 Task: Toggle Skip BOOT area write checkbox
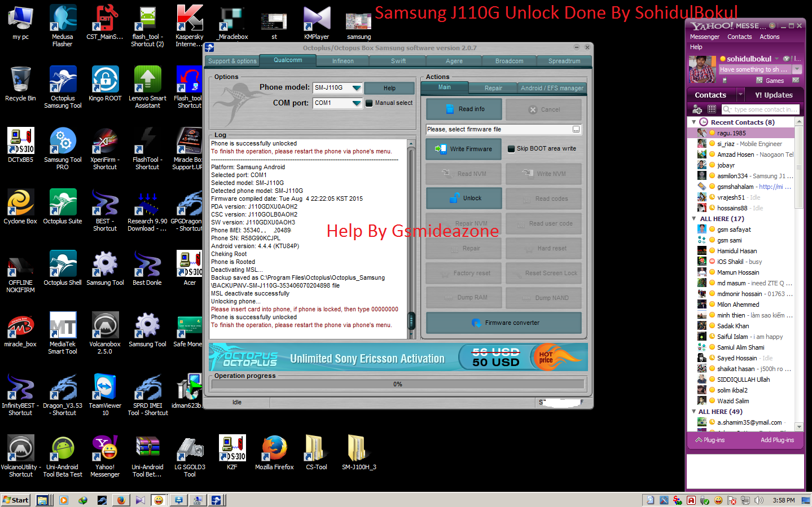click(x=511, y=149)
